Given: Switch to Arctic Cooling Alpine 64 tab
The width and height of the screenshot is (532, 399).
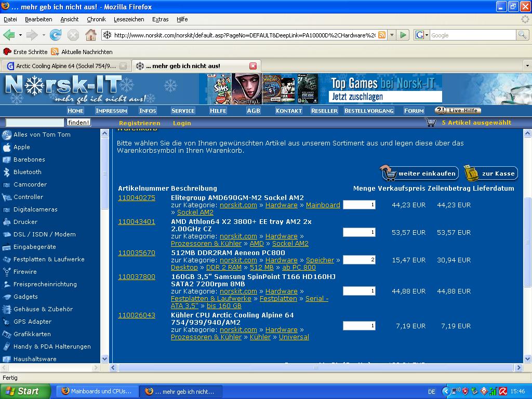Looking at the screenshot, I should tap(66, 66).
